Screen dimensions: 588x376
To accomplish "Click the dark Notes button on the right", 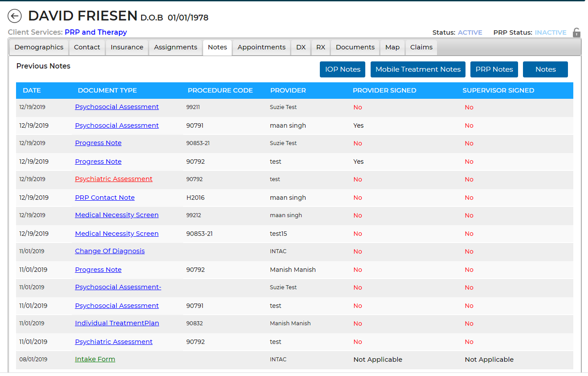I will click(545, 69).
